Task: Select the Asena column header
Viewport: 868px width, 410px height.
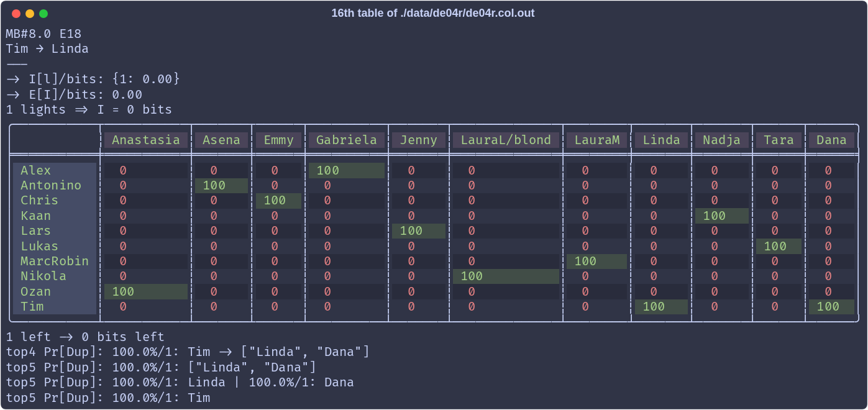Action: [x=221, y=140]
